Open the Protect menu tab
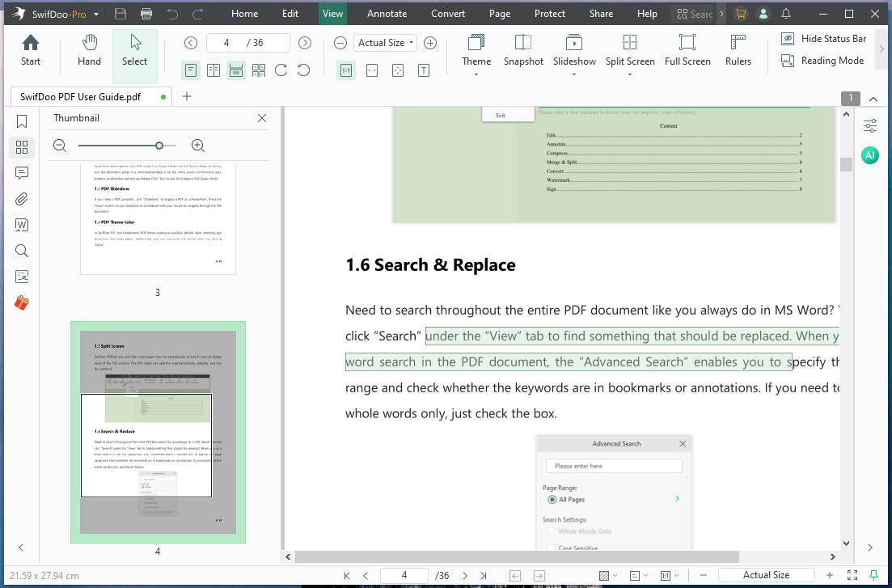892x588 pixels. click(549, 13)
